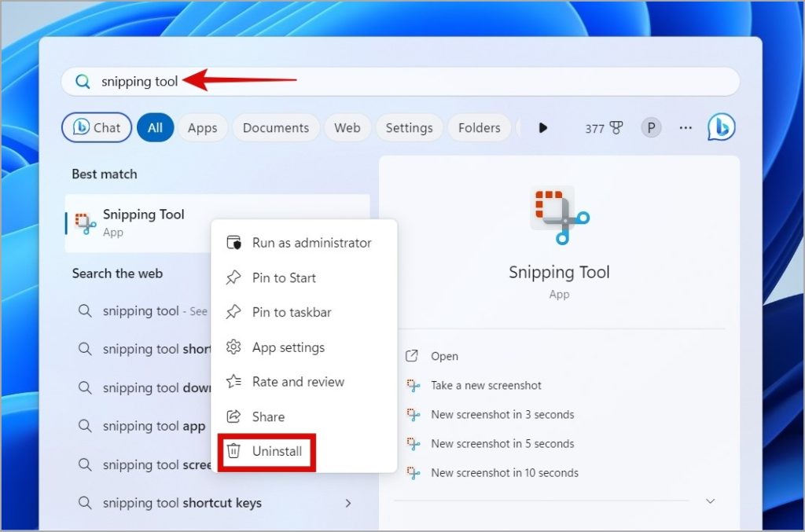Click the open-external icon beside Open

coord(412,356)
